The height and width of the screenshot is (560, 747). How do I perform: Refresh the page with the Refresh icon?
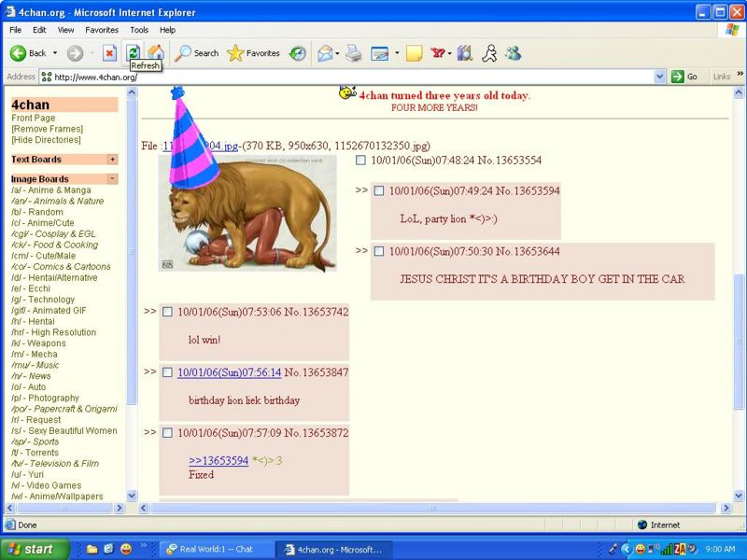click(134, 54)
